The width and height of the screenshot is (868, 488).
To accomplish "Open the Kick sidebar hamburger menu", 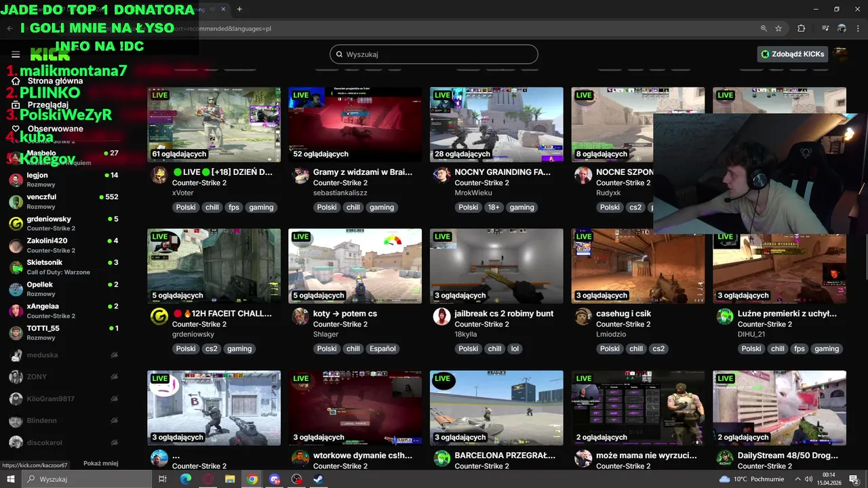I will [x=16, y=54].
